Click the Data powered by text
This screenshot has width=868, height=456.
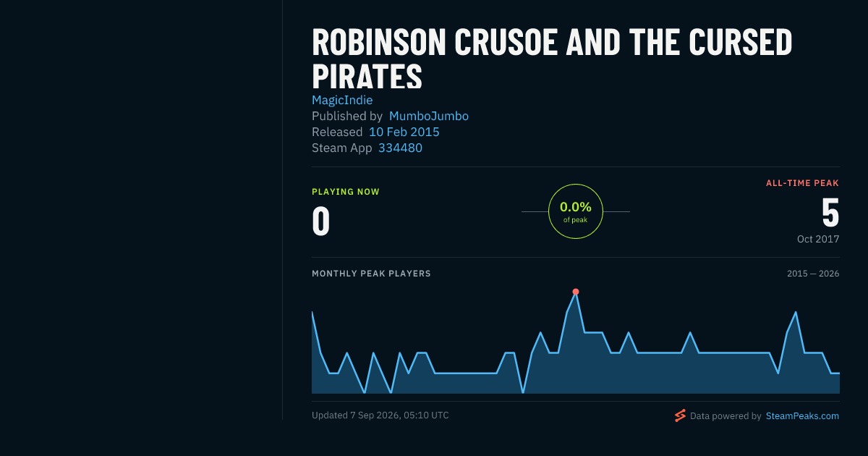726,416
